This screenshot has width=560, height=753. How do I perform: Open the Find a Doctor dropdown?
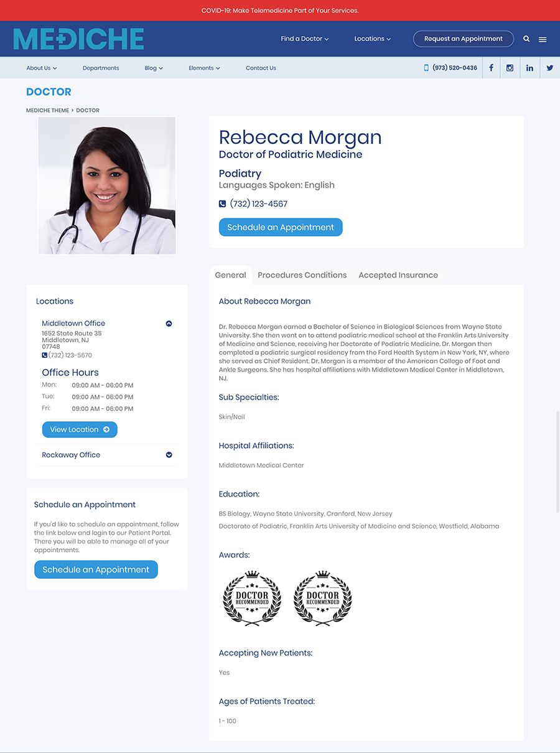tap(305, 39)
